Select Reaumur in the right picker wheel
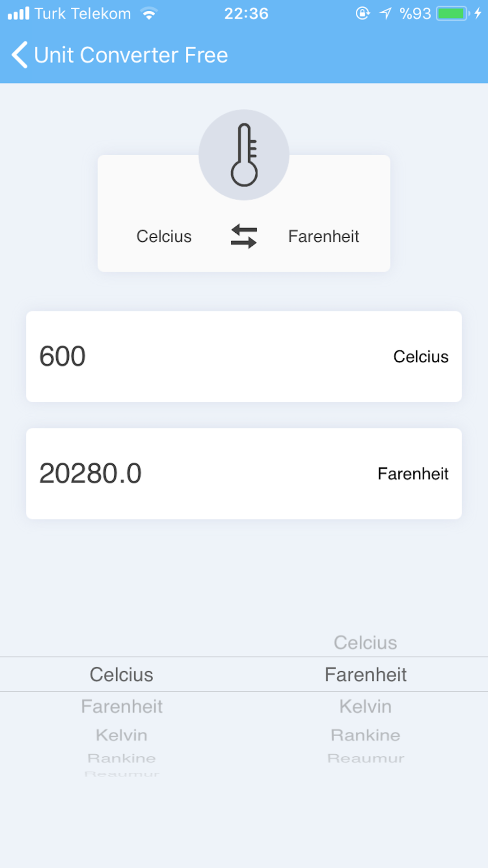 [366, 758]
